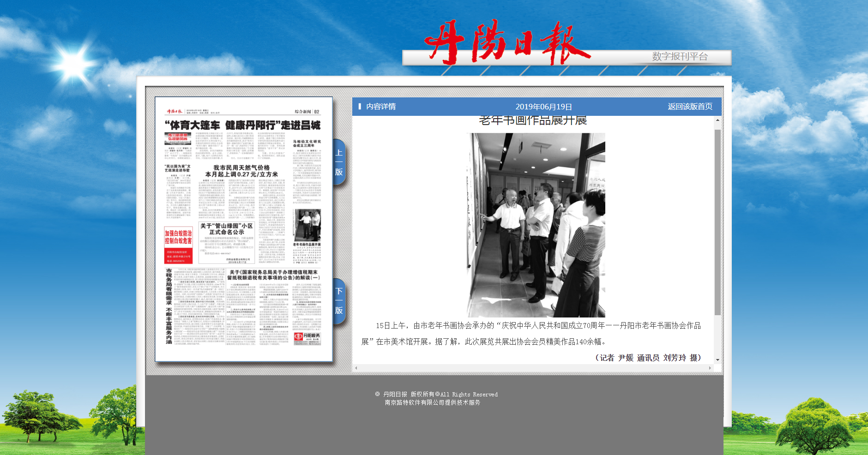The width and height of the screenshot is (868, 455).
Task: Click the 丹阳日报 red calligraphy logo
Action: (x=506, y=42)
